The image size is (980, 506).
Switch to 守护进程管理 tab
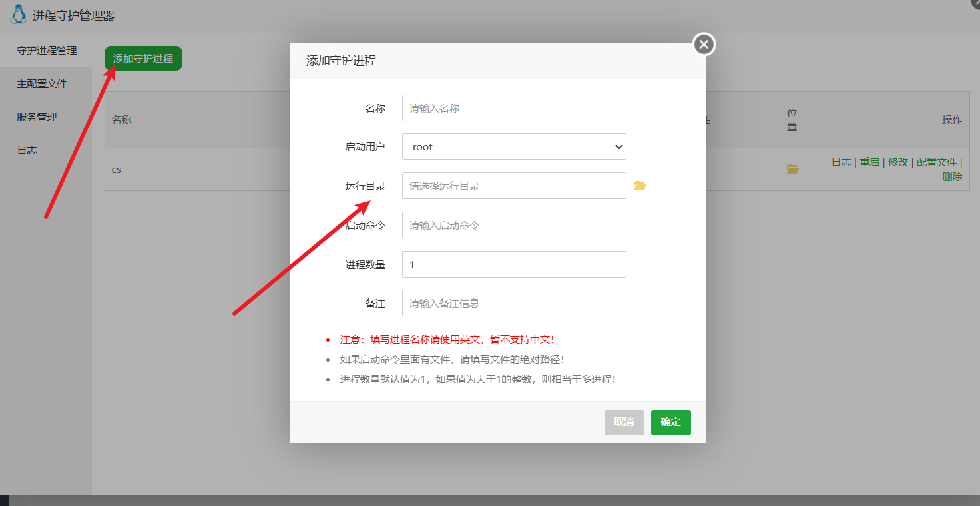[47, 51]
